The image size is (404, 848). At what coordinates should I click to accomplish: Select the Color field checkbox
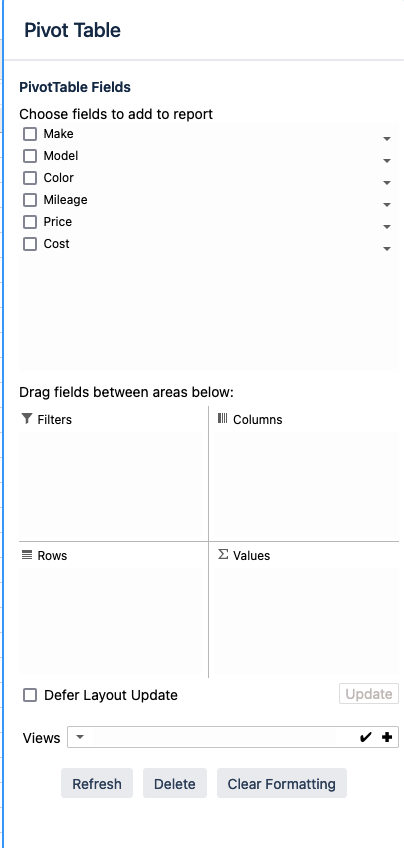coord(30,178)
